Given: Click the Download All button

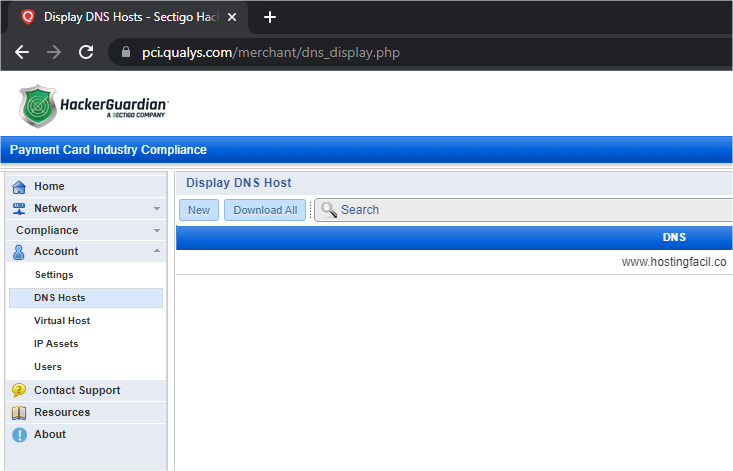Looking at the screenshot, I should pyautogui.click(x=265, y=210).
